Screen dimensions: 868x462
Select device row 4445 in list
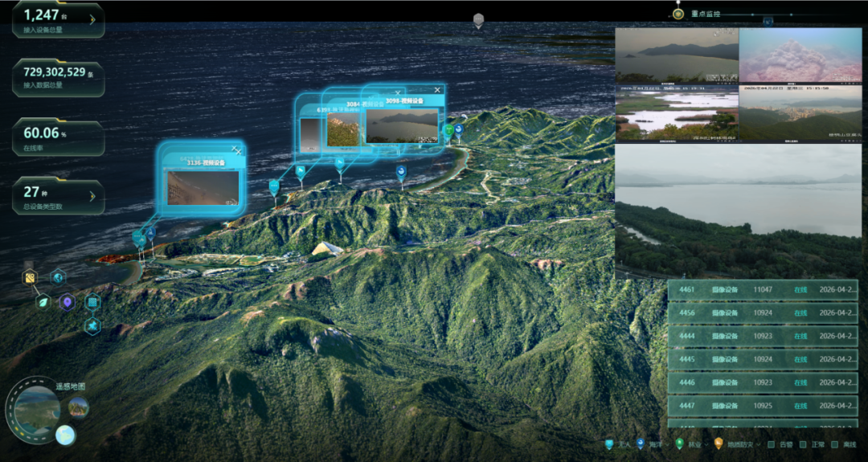click(762, 359)
